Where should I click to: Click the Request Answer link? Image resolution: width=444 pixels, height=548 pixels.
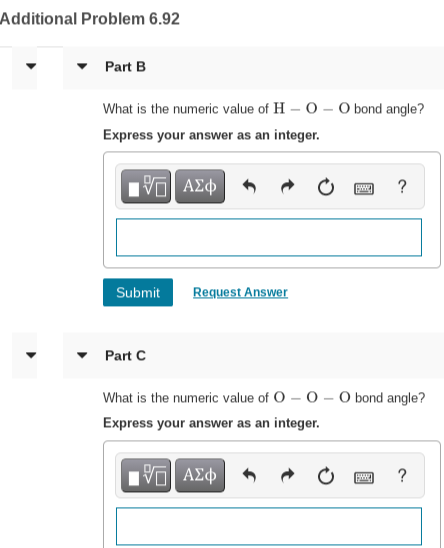pyautogui.click(x=241, y=292)
